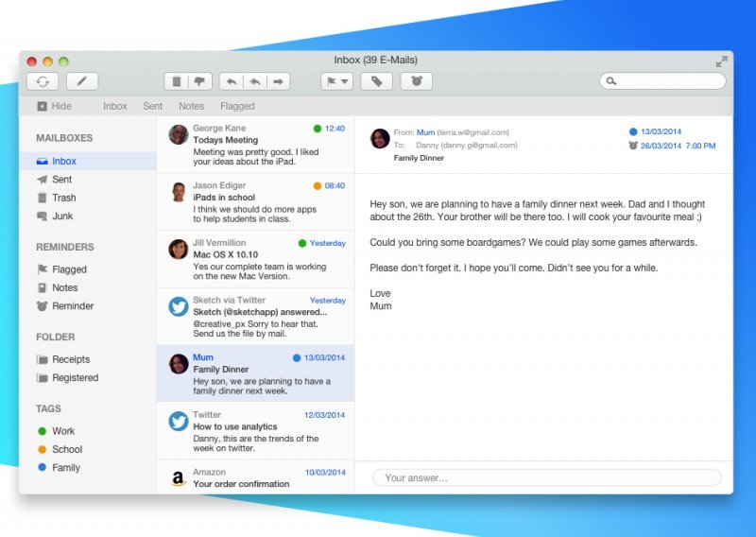The image size is (756, 537).
Task: Delete message using the trash toolbar icon
Action: pos(177,81)
